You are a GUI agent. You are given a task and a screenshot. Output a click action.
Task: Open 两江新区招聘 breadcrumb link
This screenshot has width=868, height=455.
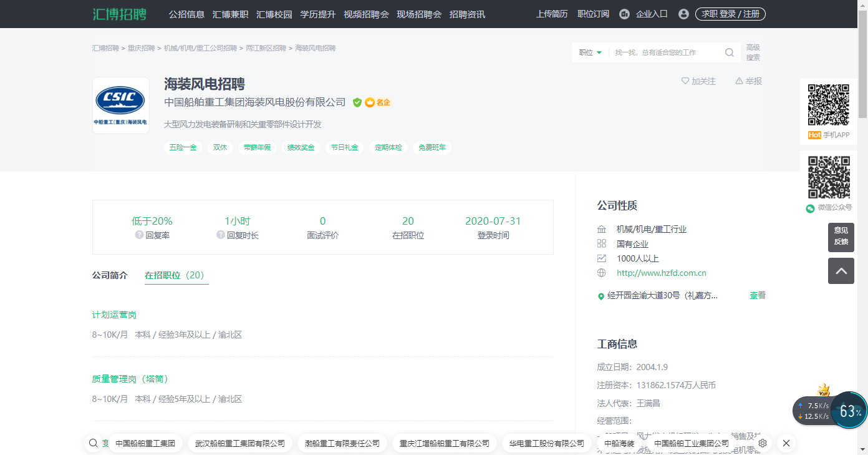(x=266, y=48)
